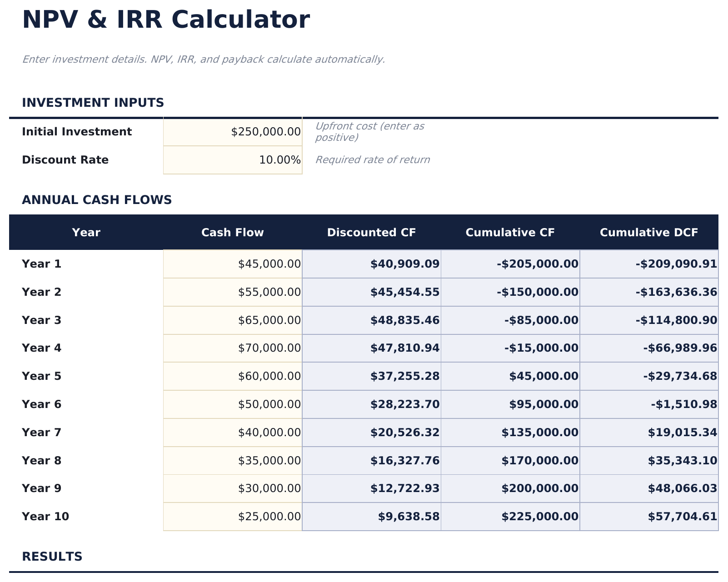Click the Year 8 cash flow input
The height and width of the screenshot is (582, 728).
tap(232, 460)
